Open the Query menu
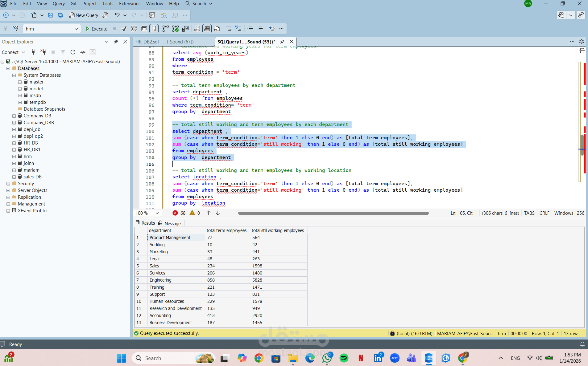 [58, 4]
